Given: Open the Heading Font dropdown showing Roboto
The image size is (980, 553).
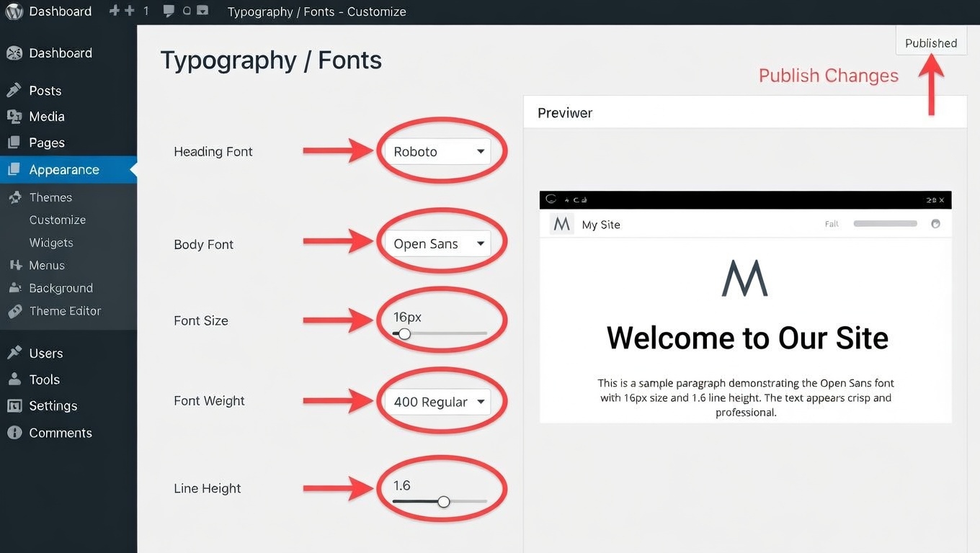Looking at the screenshot, I should (438, 152).
